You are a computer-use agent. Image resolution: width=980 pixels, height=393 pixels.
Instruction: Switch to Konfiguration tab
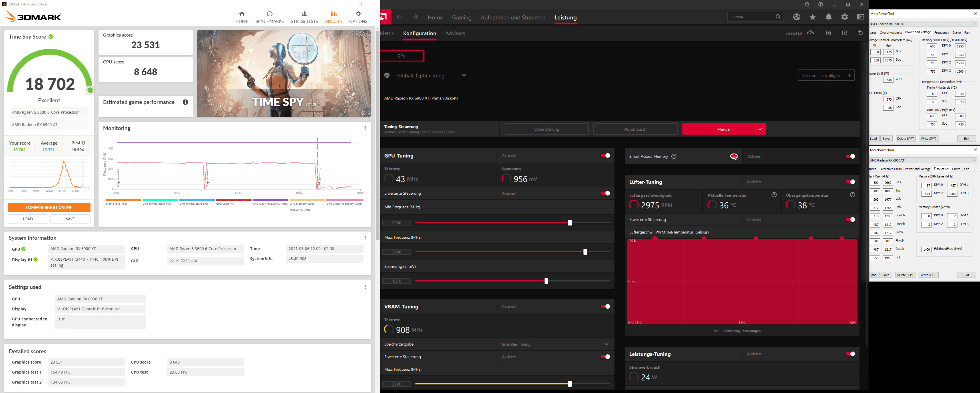click(420, 33)
